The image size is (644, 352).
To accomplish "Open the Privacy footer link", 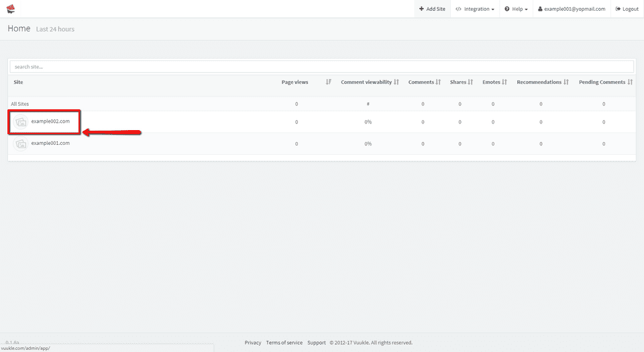I will pos(253,343).
